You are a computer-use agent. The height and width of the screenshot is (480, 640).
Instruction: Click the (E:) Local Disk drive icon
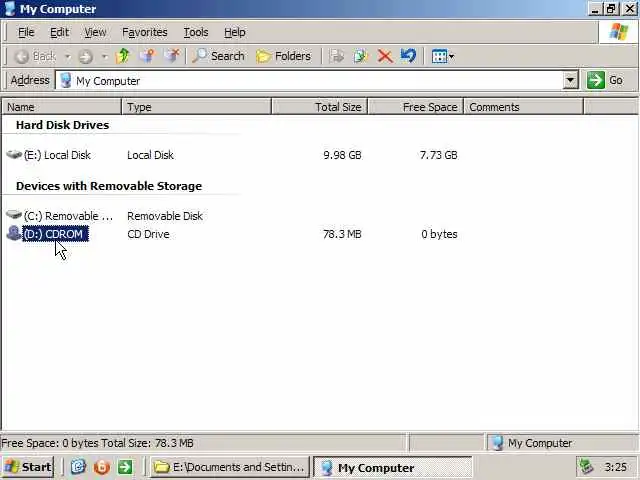coord(14,155)
